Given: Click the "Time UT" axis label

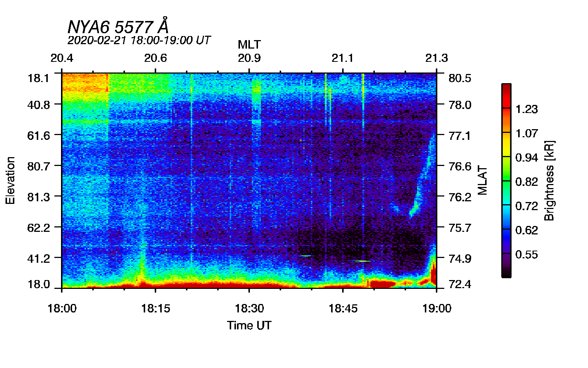Looking at the screenshot, I should [x=249, y=325].
